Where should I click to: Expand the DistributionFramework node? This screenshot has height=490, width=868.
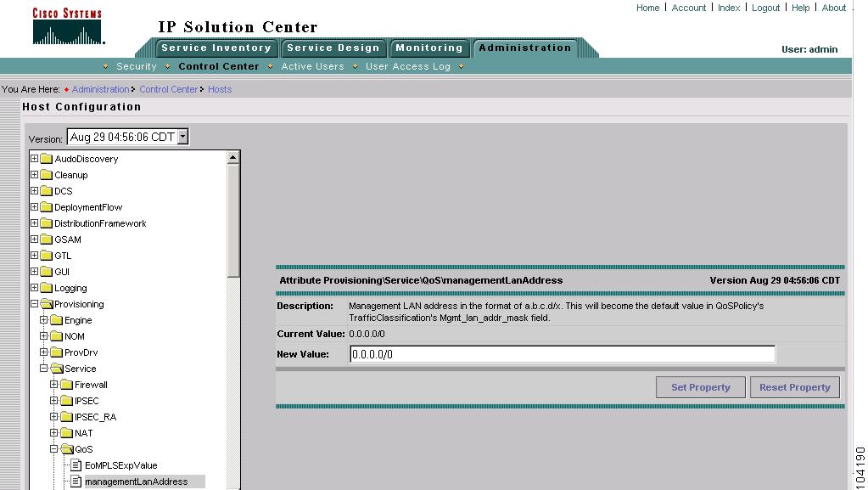34,222
